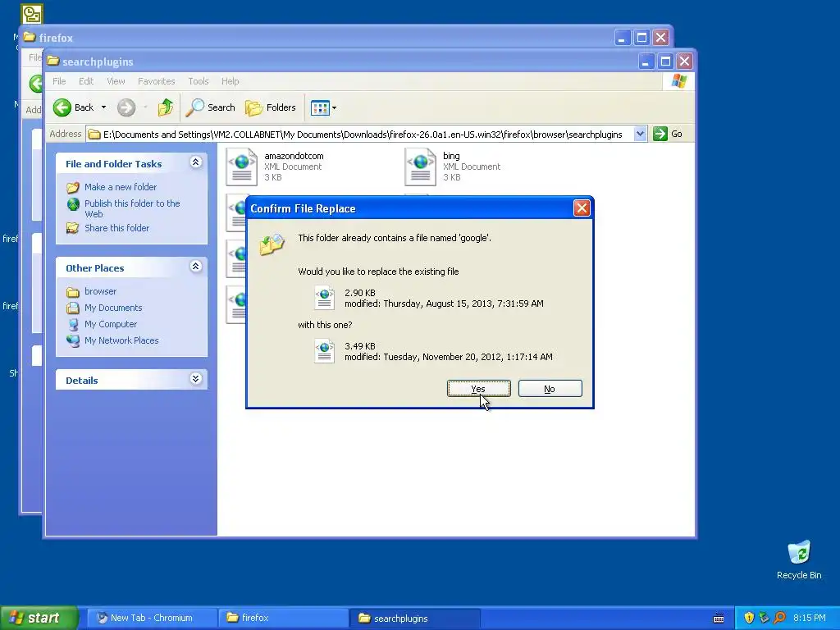The height and width of the screenshot is (630, 840).
Task: Close the Confirm File Replace dialog
Action: coord(582,208)
